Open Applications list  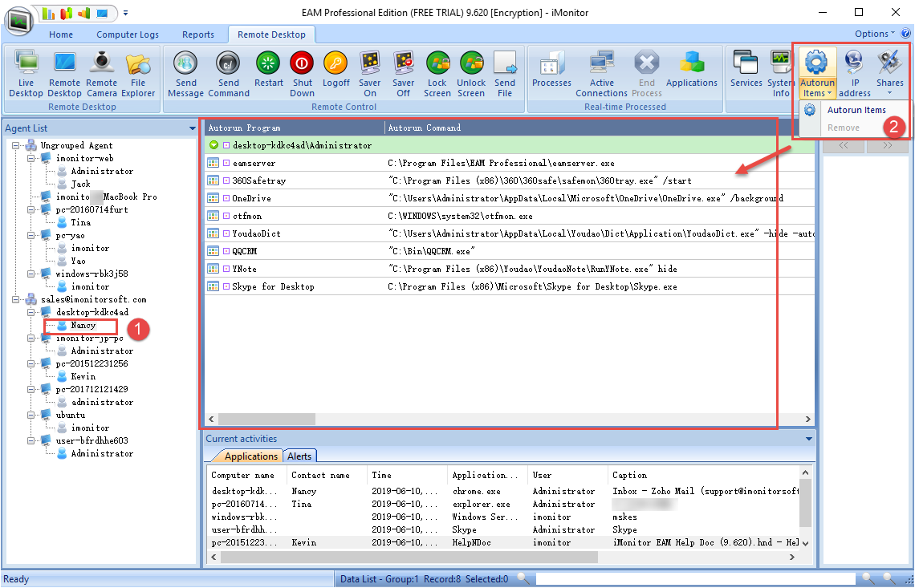point(692,70)
